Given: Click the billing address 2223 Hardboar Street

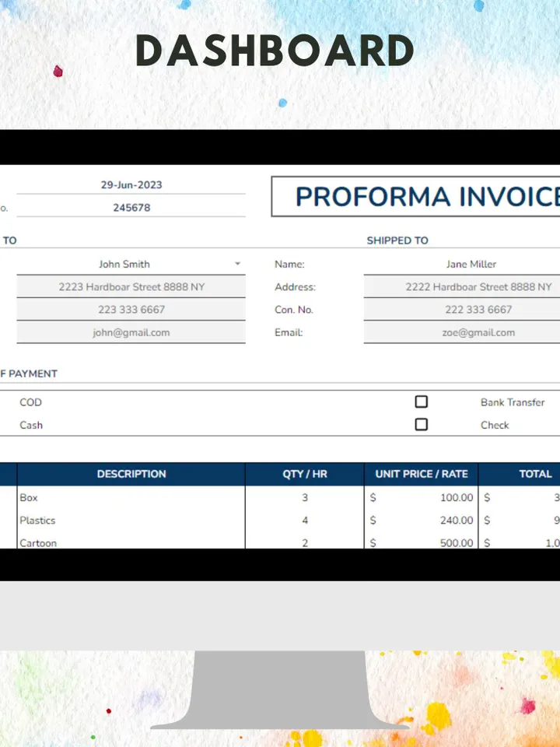Looking at the screenshot, I should tap(131, 287).
